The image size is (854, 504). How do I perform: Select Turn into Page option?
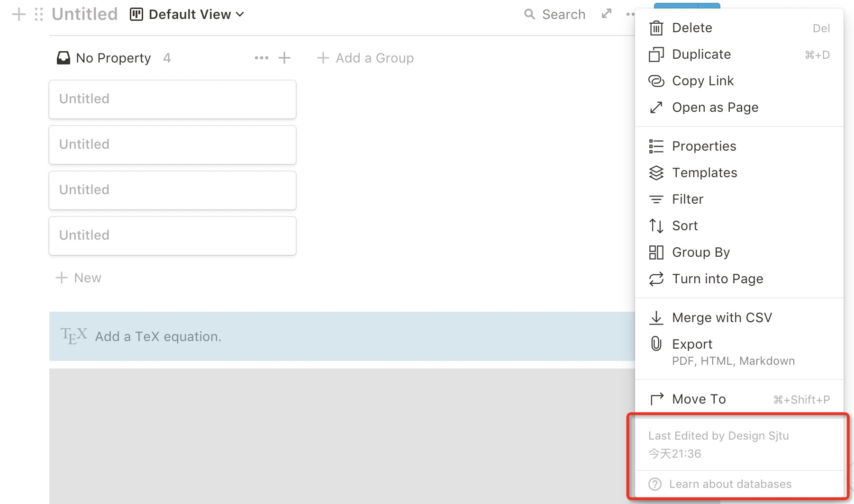[718, 279]
